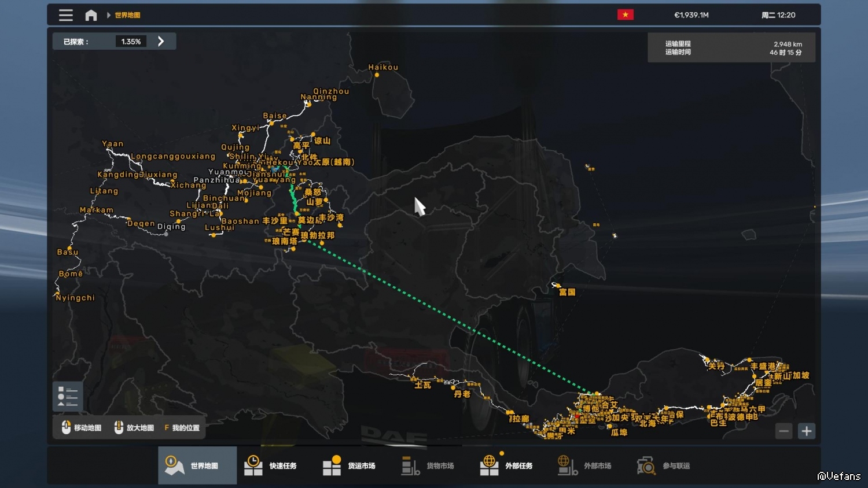
Task: Click the Haikou city marker
Action: point(377,75)
